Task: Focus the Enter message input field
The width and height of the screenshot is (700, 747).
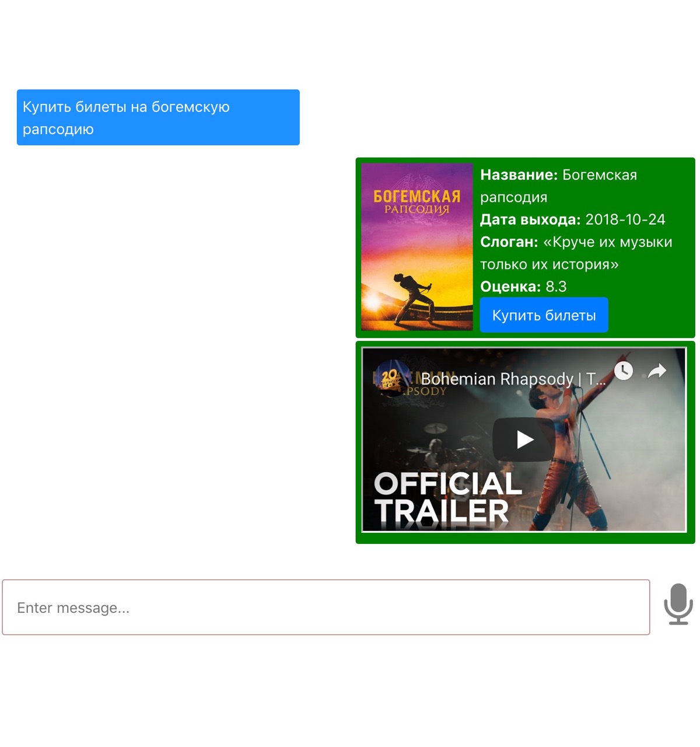Action: 326,608
